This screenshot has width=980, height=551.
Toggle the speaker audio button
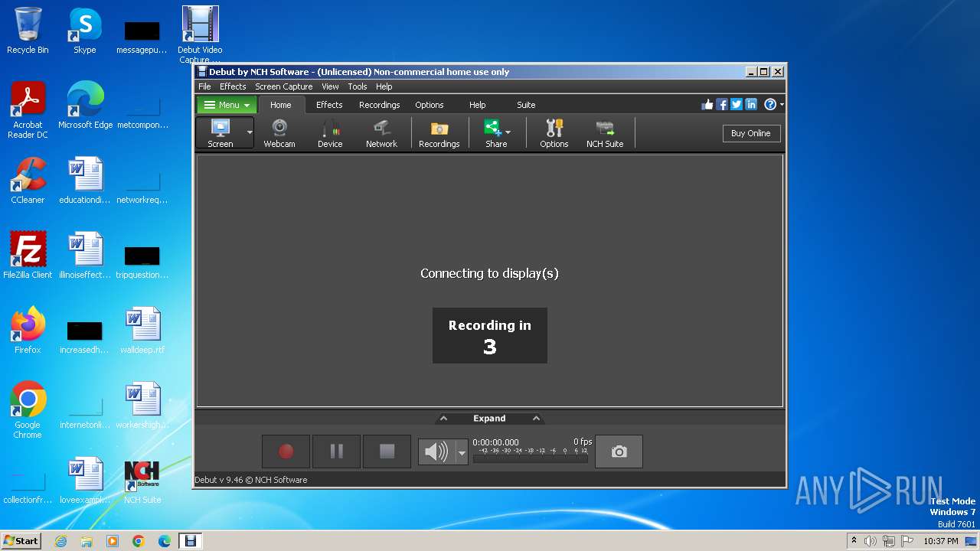pyautogui.click(x=436, y=452)
